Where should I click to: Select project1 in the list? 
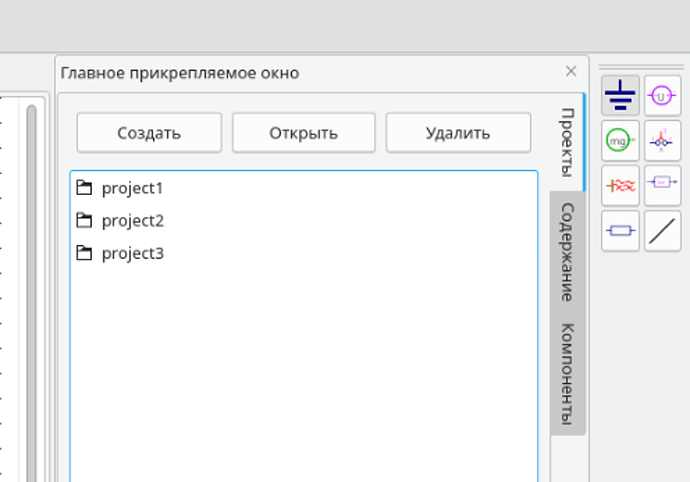(x=304, y=188)
